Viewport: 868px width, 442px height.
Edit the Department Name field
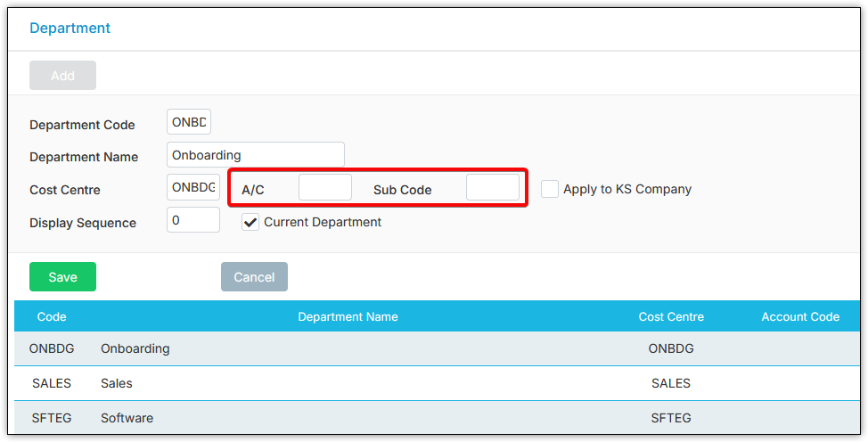click(x=255, y=156)
